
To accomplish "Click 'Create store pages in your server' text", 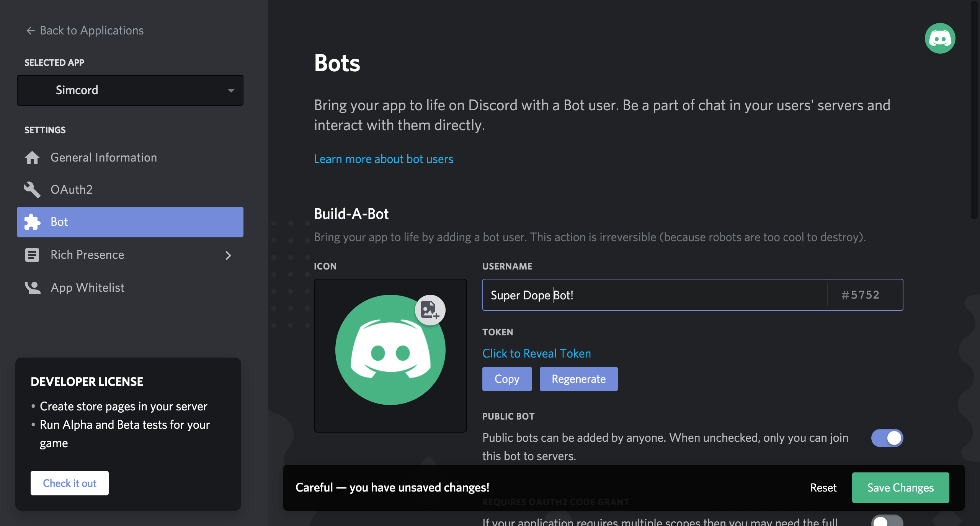I will 123,406.
